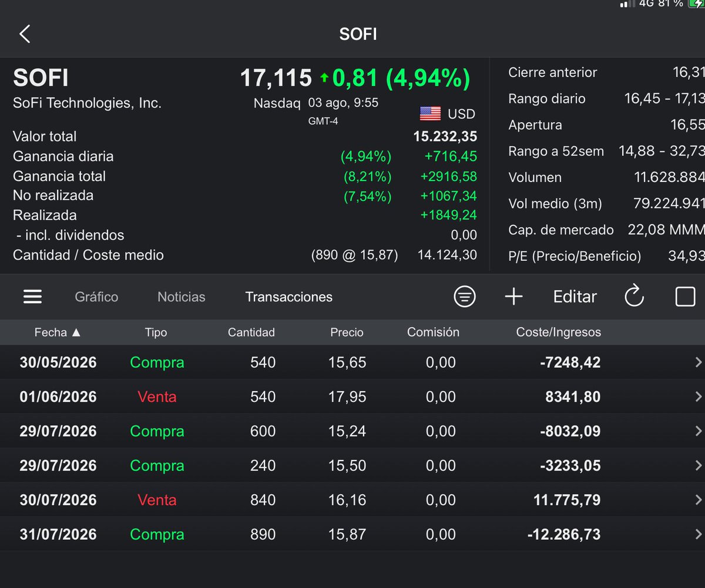
Task: Tap the Nasdaq exchange label
Action: point(277,103)
